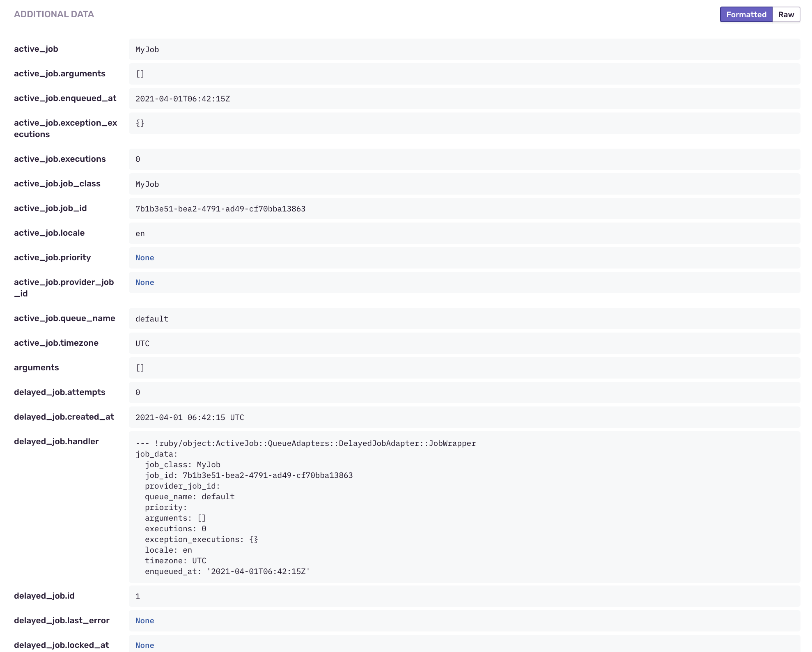Image resolution: width=812 pixels, height=652 pixels.
Task: Click the UTC value of active_job.timezone
Action: click(x=142, y=343)
